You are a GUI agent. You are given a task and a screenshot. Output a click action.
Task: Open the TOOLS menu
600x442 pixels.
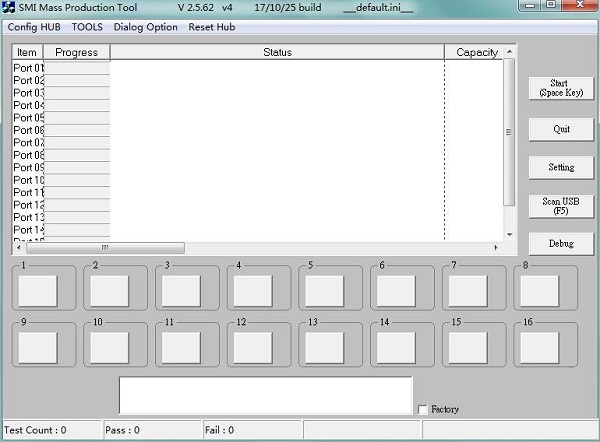click(x=87, y=27)
